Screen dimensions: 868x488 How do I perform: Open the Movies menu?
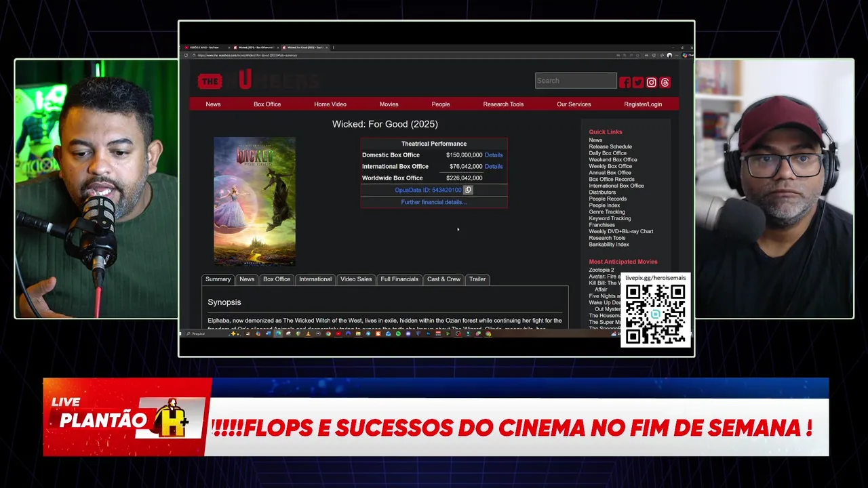tap(389, 104)
